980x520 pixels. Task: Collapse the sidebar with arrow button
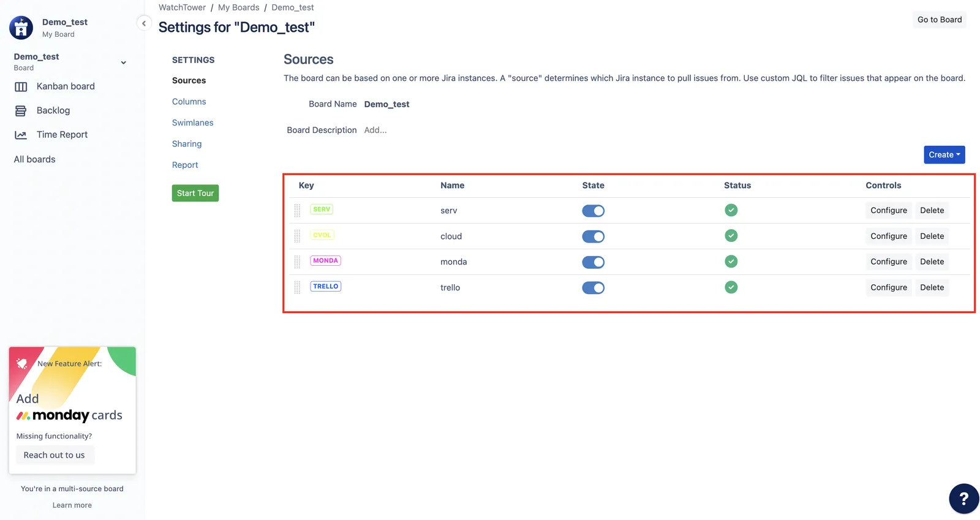(143, 23)
